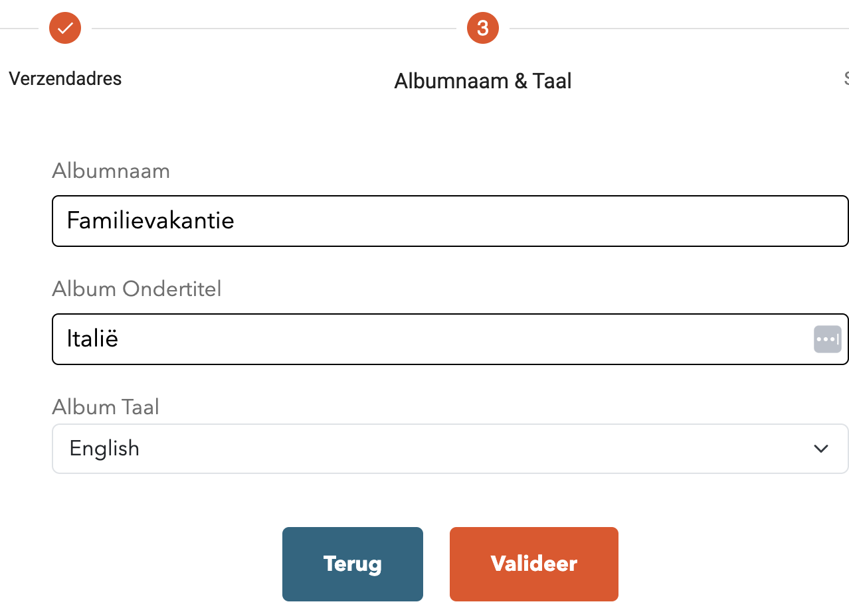Viewport: 849px width, 616px height.
Task: Click the English language selection
Action: click(x=104, y=449)
